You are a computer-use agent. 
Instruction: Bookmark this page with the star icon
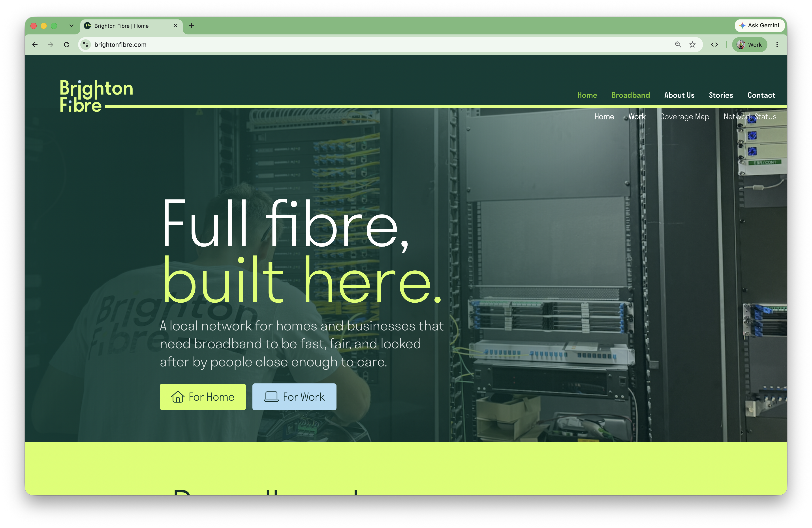(x=692, y=45)
